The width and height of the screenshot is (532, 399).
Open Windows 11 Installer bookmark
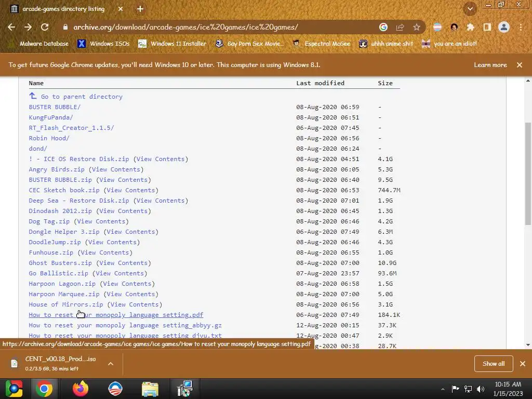click(x=172, y=44)
